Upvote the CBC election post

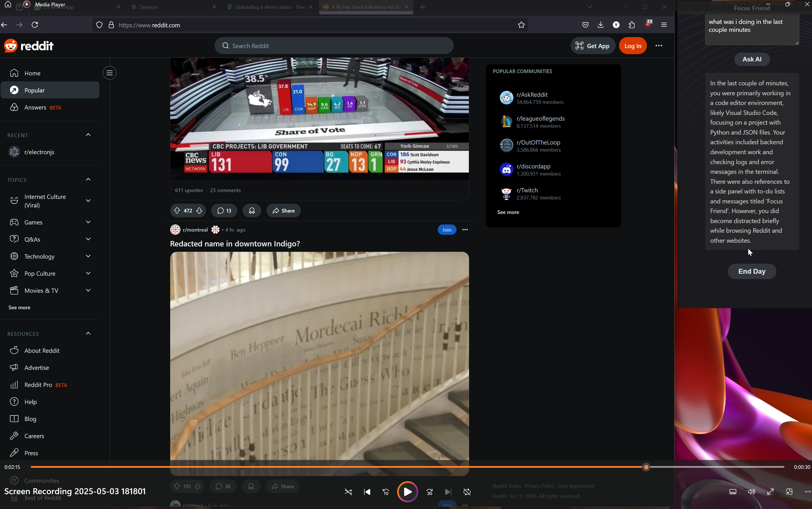177,211
